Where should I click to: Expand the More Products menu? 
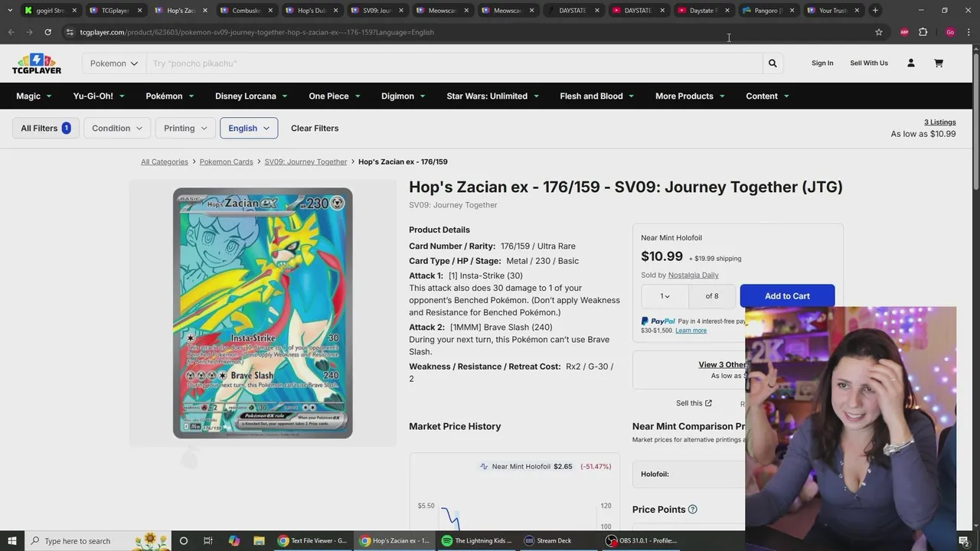click(690, 96)
